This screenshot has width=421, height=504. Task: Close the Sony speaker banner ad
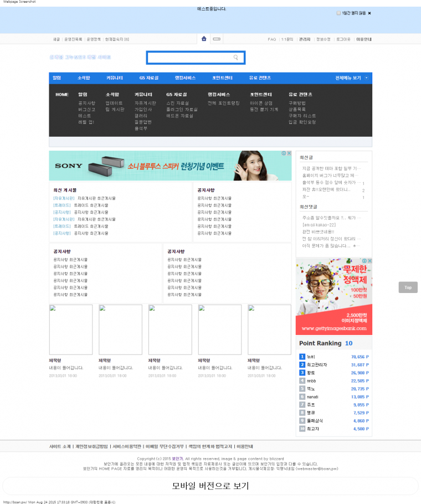(289, 153)
